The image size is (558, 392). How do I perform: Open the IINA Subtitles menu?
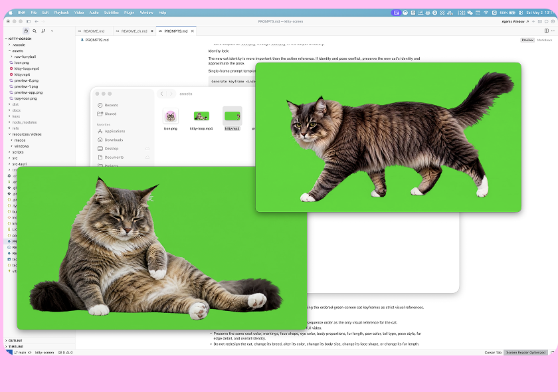tap(112, 13)
